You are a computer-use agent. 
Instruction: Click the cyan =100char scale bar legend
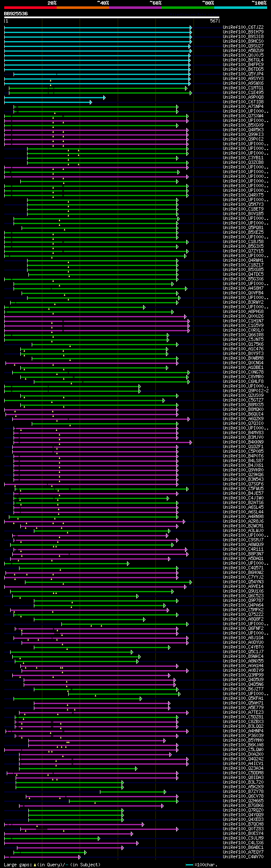189,865
